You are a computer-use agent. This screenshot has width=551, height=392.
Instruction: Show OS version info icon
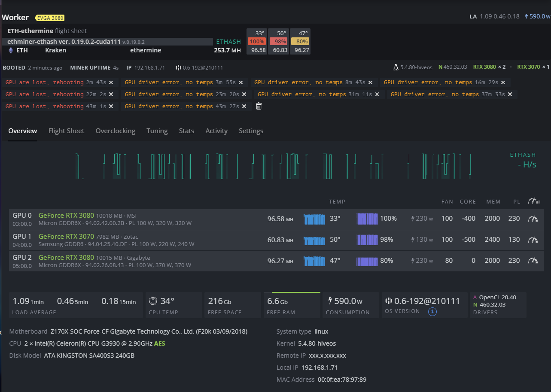tap(432, 312)
